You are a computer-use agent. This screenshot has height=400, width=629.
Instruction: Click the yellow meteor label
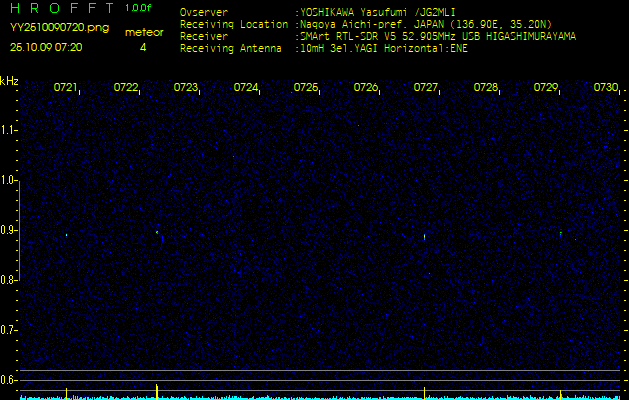(x=143, y=32)
